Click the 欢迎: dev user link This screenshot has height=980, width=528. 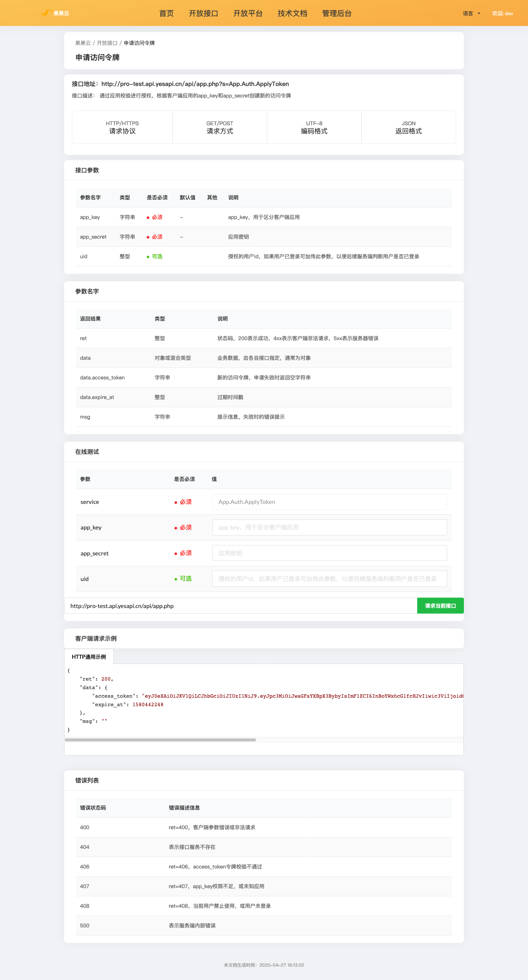pyautogui.click(x=502, y=13)
